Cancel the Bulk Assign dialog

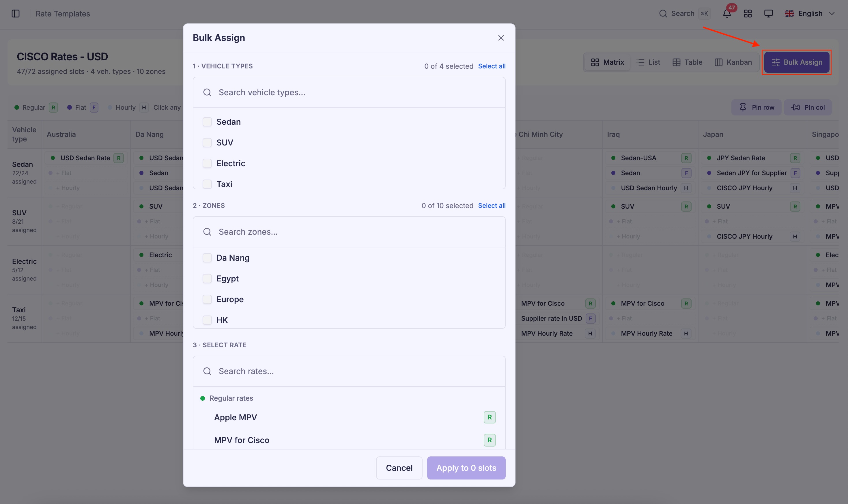coord(399,468)
